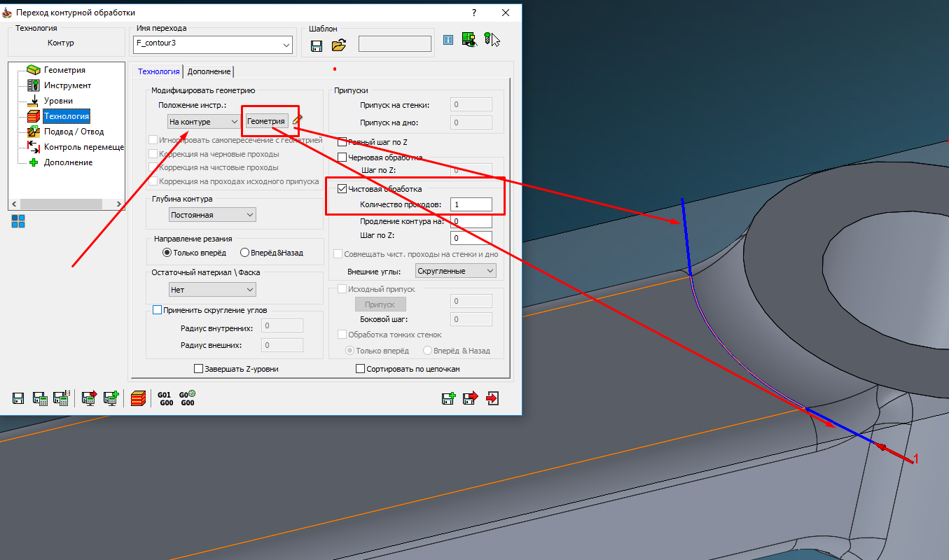Image resolution: width=949 pixels, height=560 pixels.
Task: Switch to the Дополнение tab
Action: point(209,71)
